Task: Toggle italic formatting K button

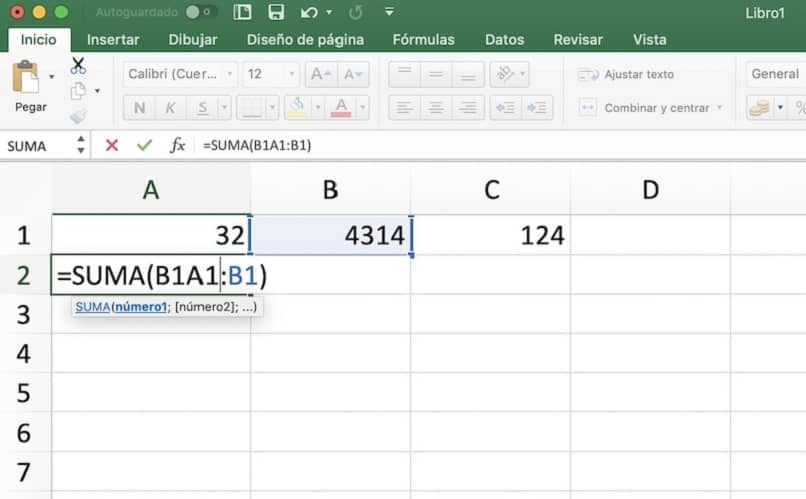Action: click(170, 107)
